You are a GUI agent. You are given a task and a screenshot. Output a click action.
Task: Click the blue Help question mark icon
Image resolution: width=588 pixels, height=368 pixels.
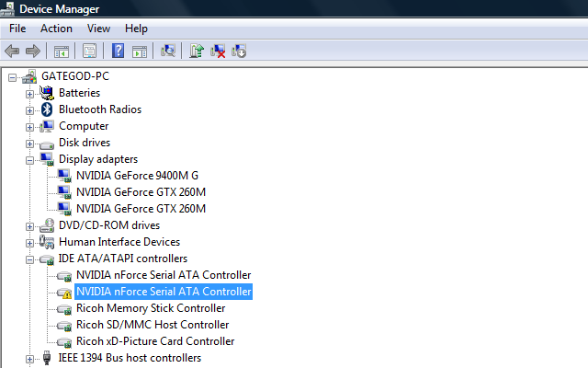119,51
